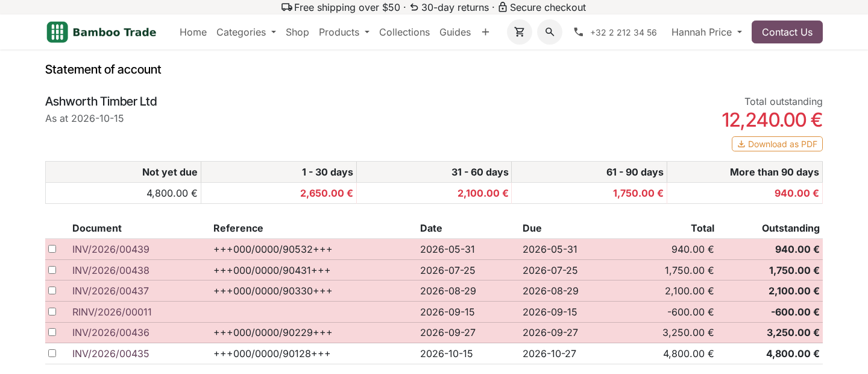This screenshot has height=374, width=868.
Task: Go to the Home menu item
Action: tap(193, 32)
